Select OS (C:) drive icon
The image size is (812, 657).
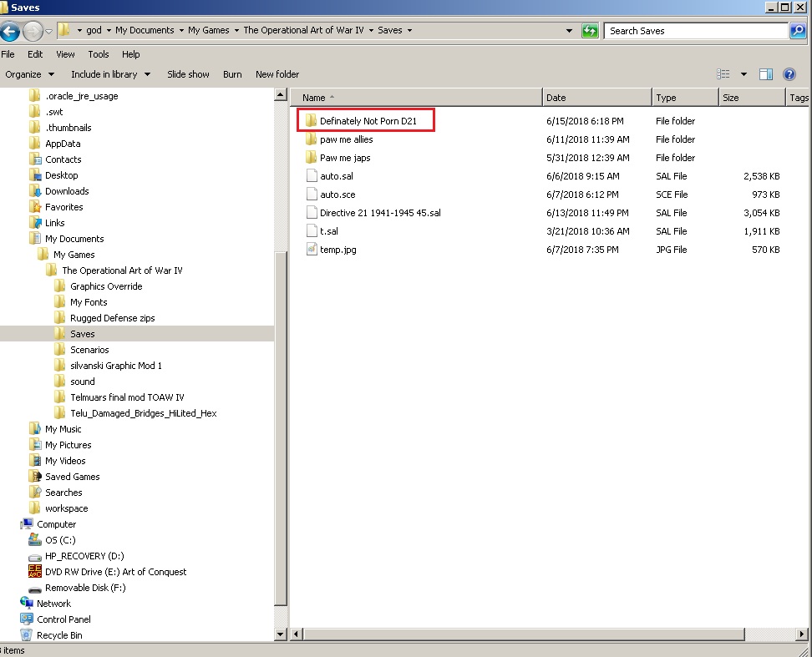[35, 539]
